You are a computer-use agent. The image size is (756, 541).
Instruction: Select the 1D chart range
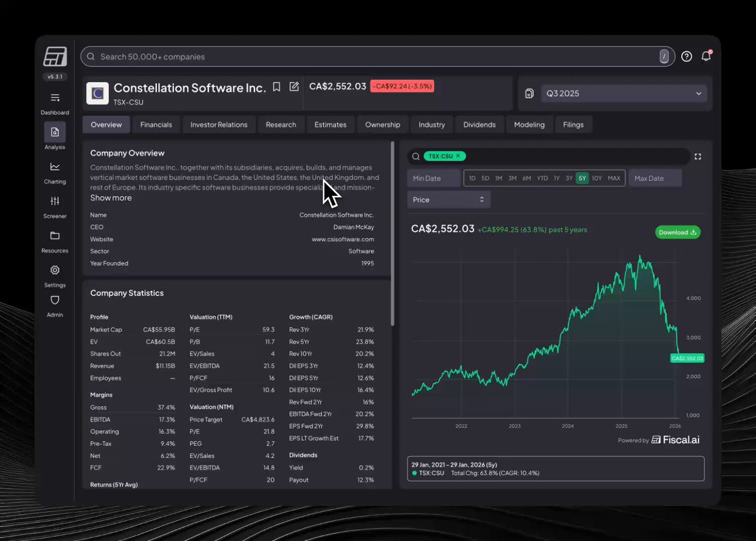pos(472,178)
